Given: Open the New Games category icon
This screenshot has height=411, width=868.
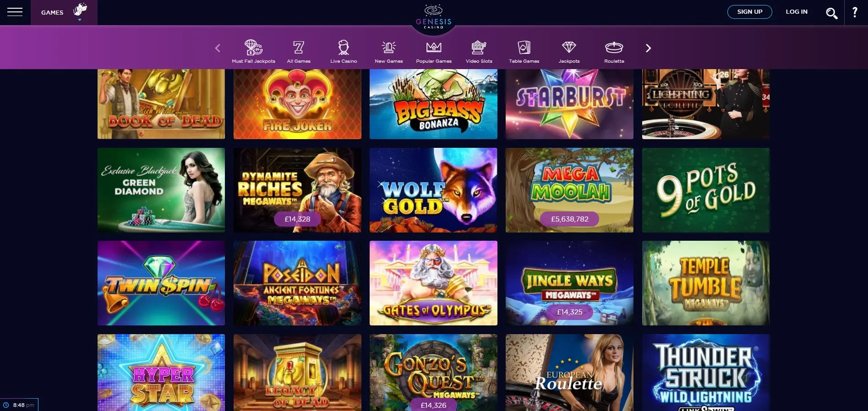Looking at the screenshot, I should [389, 47].
